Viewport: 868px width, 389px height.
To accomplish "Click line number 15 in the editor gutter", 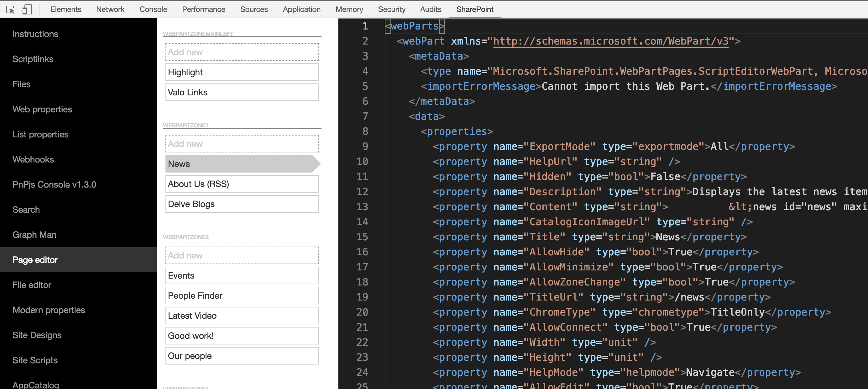I will 362,237.
